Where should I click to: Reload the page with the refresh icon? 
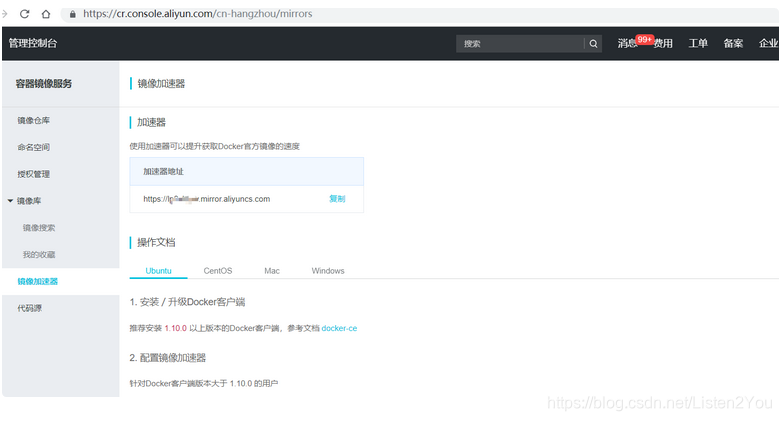point(24,14)
